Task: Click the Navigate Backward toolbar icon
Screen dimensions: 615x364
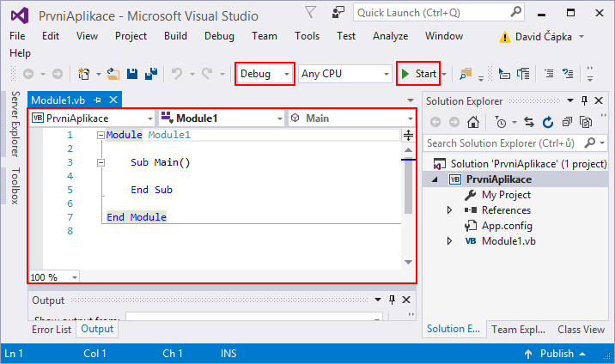Action: (28, 74)
